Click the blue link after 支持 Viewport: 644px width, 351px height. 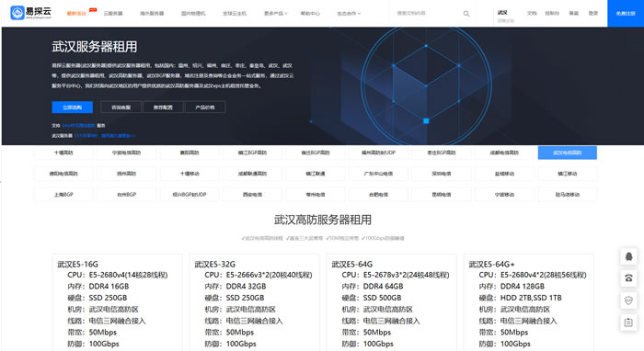pos(78,126)
